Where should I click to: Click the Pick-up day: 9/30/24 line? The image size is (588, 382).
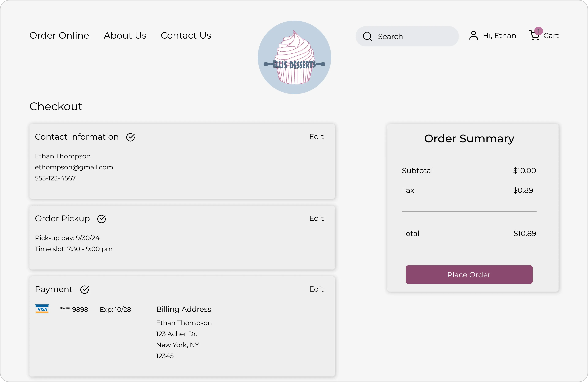pyautogui.click(x=67, y=238)
